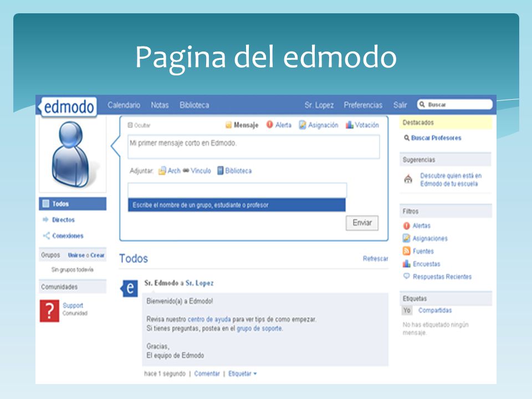Viewport: 532px width, 399px height.
Task: Open Sr. Lopez profile in header
Action: [319, 105]
